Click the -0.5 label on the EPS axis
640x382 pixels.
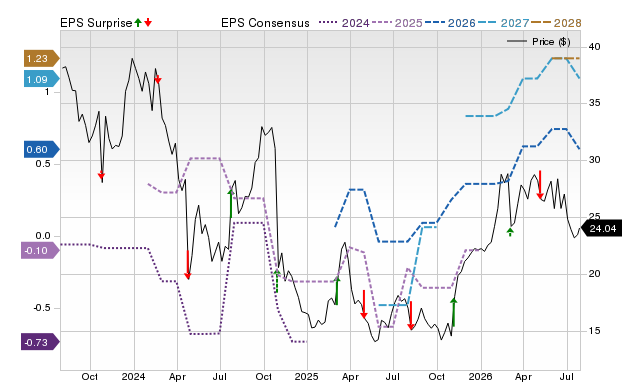[x=42, y=308]
